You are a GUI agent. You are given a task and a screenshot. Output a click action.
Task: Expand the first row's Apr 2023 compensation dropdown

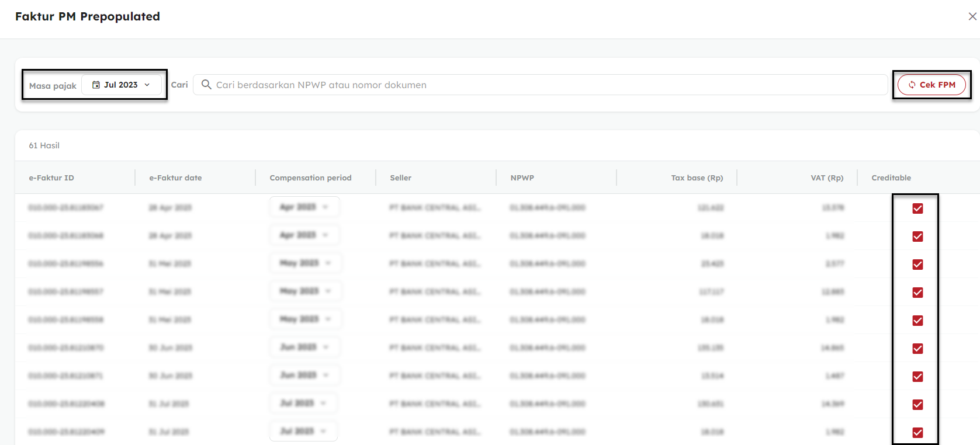point(304,207)
